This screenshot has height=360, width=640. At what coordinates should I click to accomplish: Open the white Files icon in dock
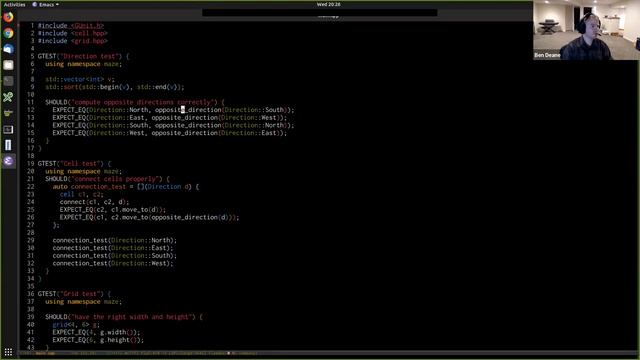click(x=8, y=65)
